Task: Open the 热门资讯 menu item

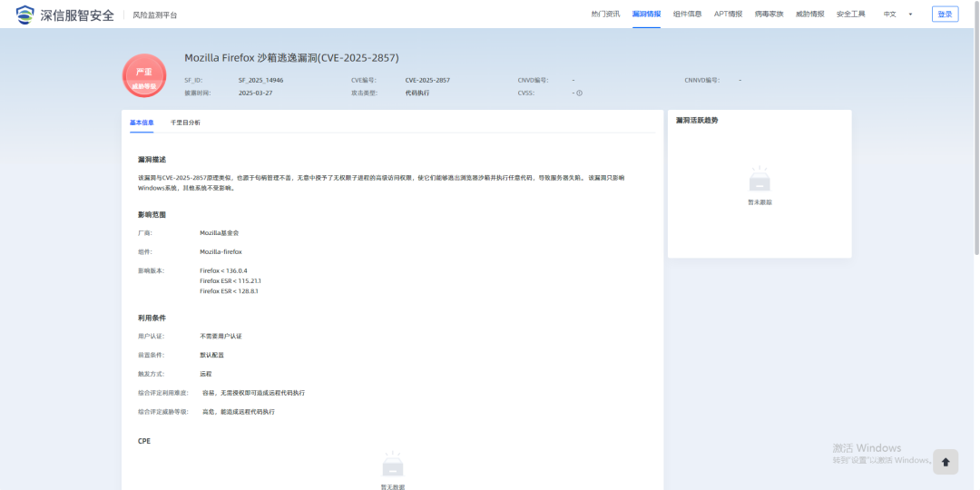Action: 605,15
